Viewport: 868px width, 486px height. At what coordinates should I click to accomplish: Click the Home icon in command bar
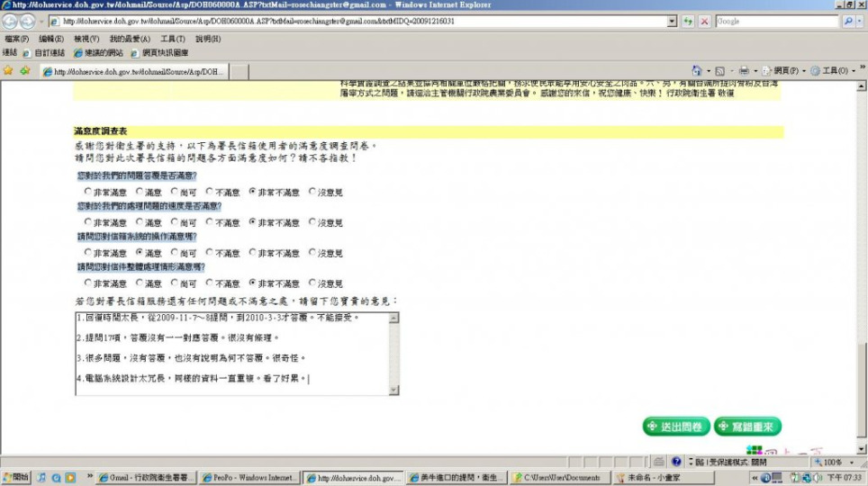coord(697,70)
